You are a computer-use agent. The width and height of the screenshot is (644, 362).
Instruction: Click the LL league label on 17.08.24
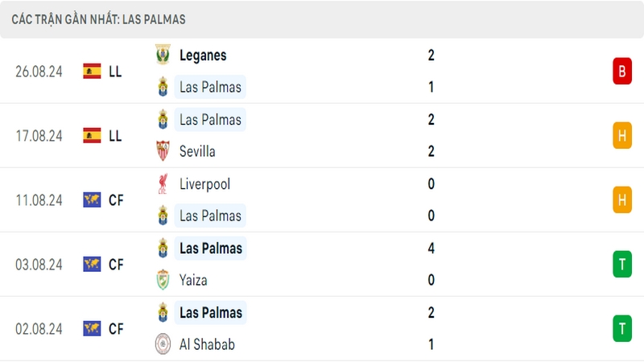(115, 136)
